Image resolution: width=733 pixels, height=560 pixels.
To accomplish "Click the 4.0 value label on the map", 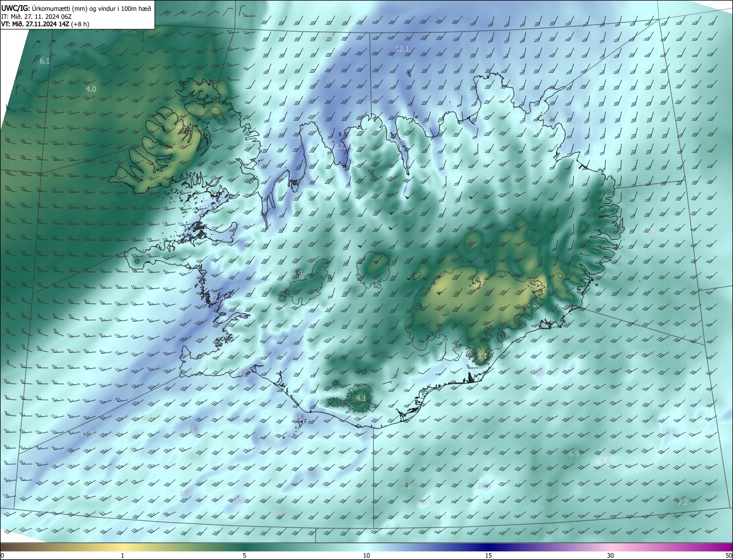I will (x=90, y=89).
